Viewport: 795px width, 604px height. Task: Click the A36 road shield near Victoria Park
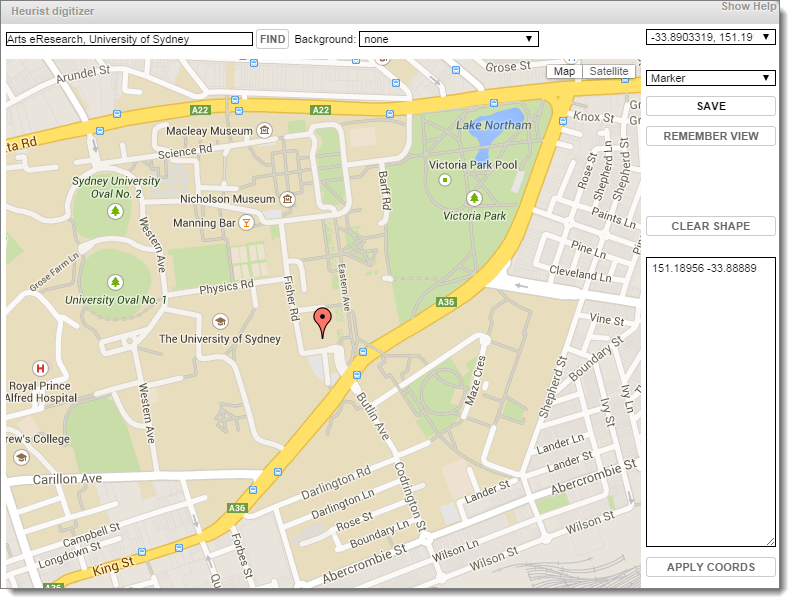(x=446, y=302)
